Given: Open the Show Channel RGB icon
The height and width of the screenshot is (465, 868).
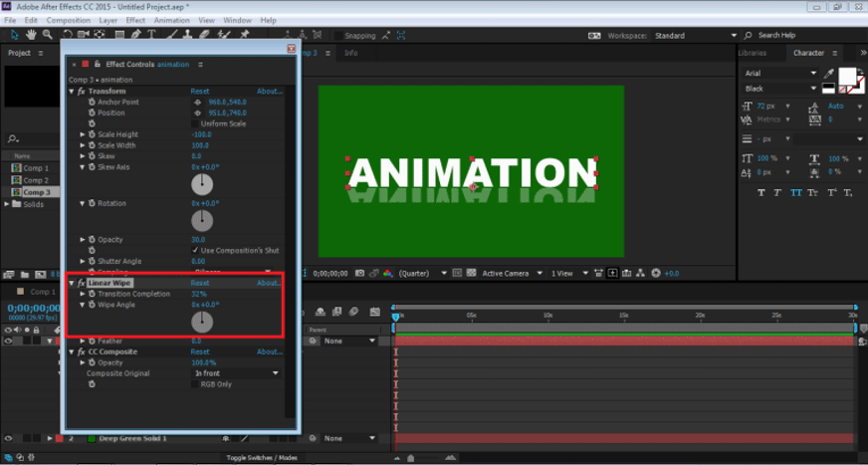Looking at the screenshot, I should (x=387, y=273).
